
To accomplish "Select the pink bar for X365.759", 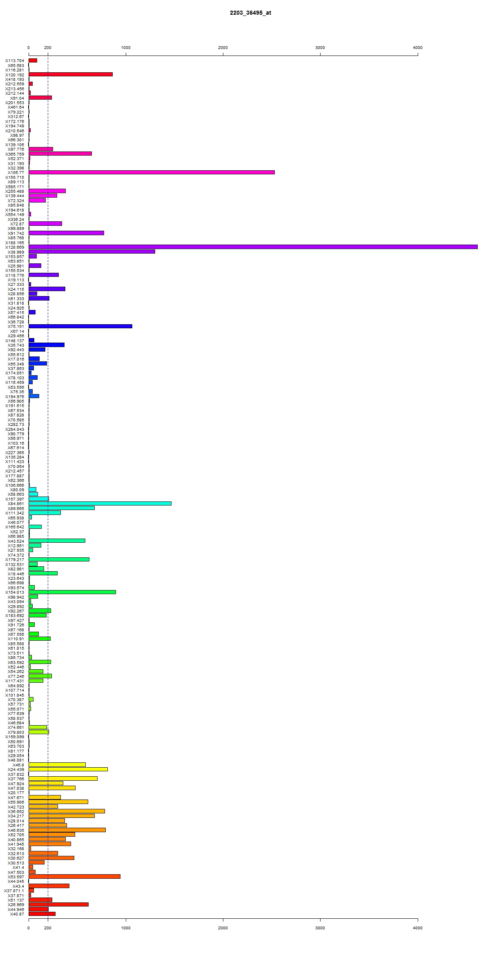I will pyautogui.click(x=60, y=154).
